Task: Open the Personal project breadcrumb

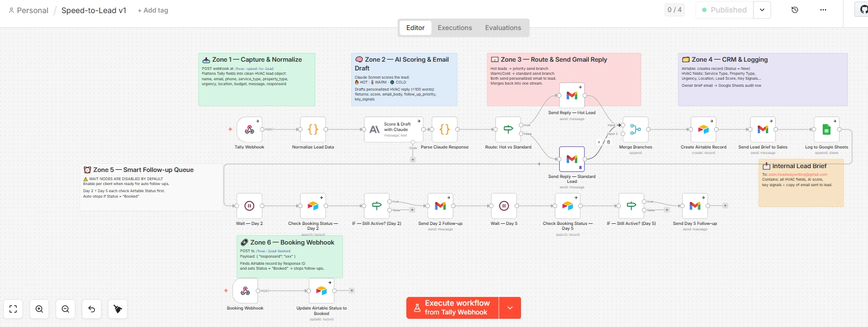Action: pyautogui.click(x=28, y=10)
